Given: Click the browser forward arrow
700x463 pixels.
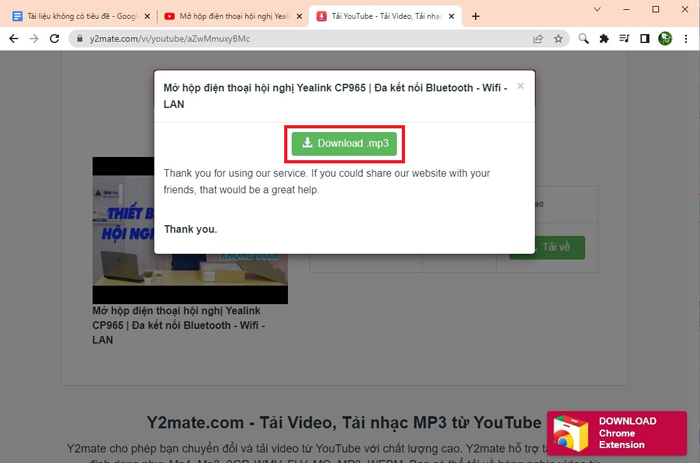Looking at the screenshot, I should click(34, 39).
